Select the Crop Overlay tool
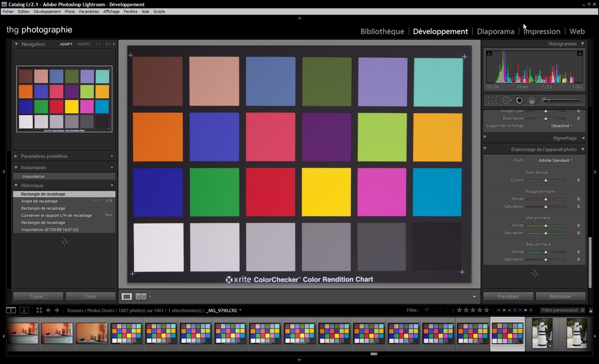This screenshot has width=599, height=364. pos(493,100)
